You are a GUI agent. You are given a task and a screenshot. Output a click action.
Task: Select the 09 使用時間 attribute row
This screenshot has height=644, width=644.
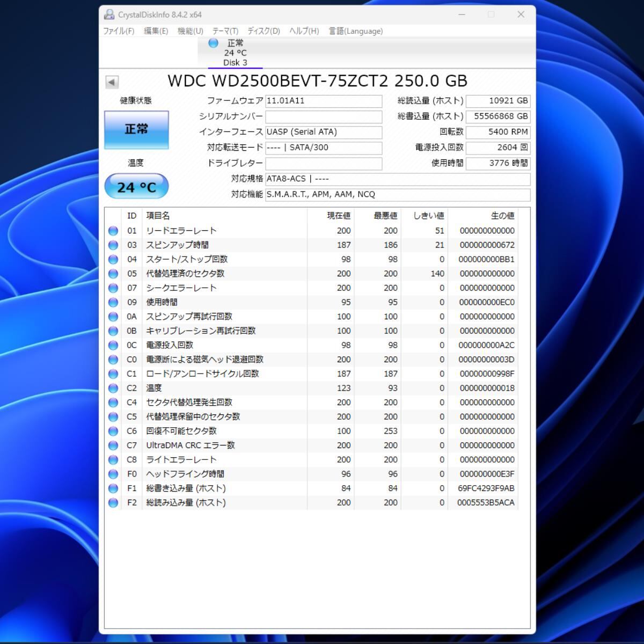[225, 302]
